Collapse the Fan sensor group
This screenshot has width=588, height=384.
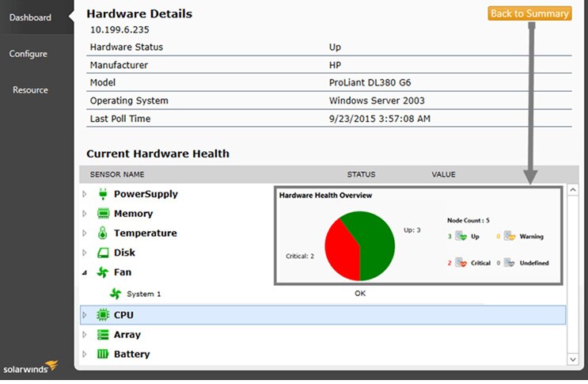[85, 272]
